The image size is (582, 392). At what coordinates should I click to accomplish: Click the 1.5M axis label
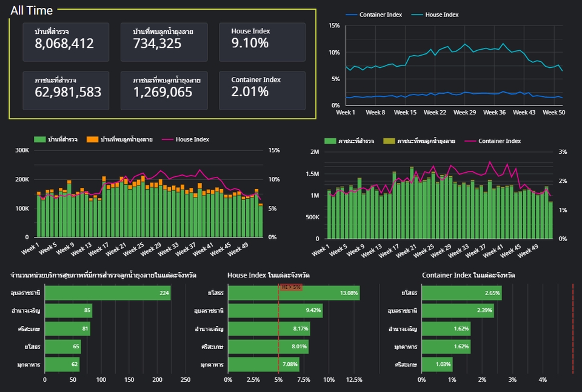[313, 173]
